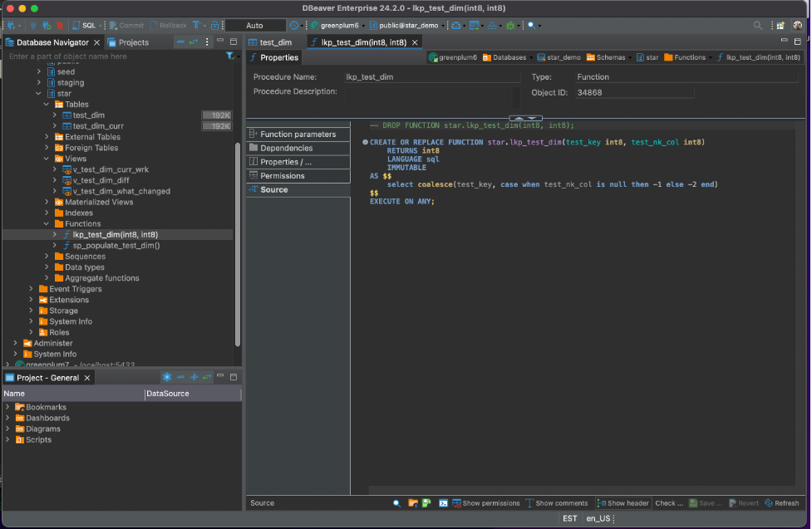
Task: Toggle Show header option
Action: pos(623,503)
